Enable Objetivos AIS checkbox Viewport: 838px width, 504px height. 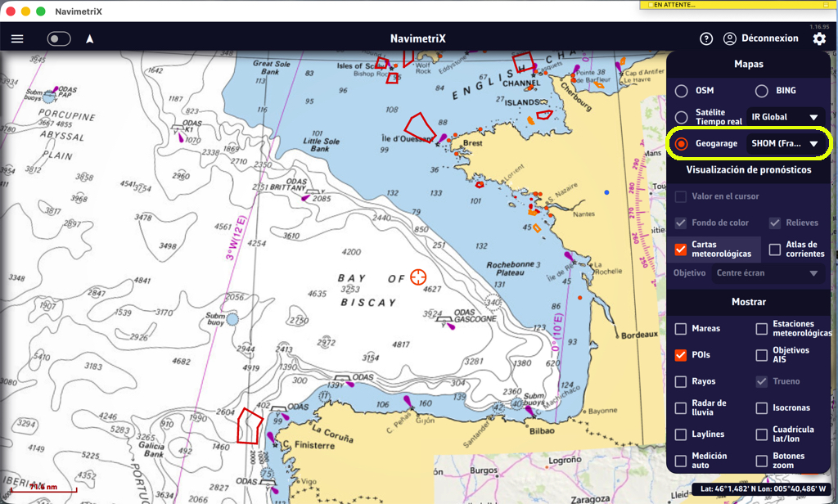coord(762,355)
